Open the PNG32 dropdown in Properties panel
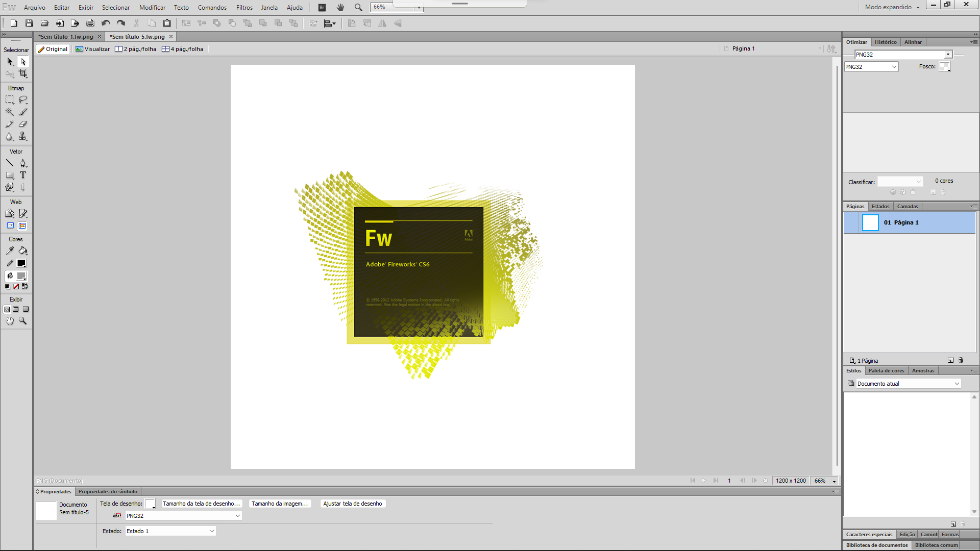Screen dimensions: 980x551 [183, 516]
